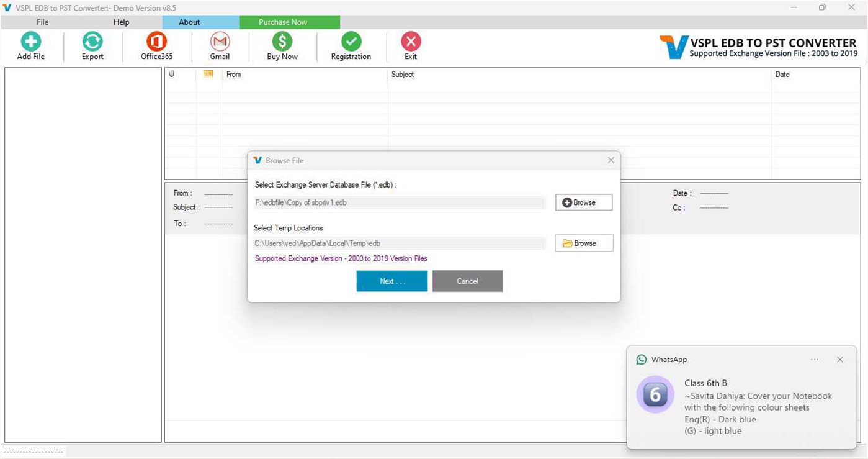Click the WhatsApp icon in the notification
The height and width of the screenshot is (459, 868).
(x=640, y=359)
